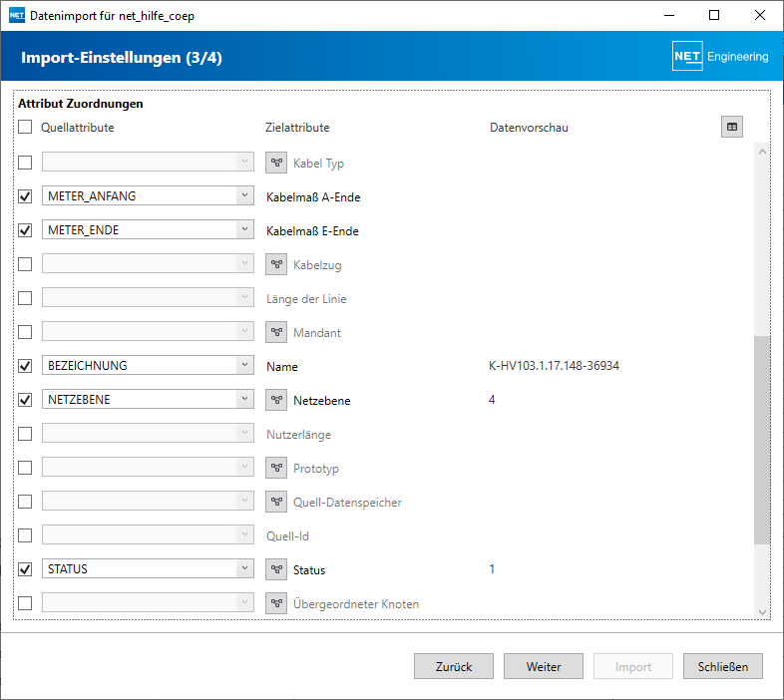Click the Quellattribute column header
The width and height of the screenshot is (784, 700).
pos(78,128)
